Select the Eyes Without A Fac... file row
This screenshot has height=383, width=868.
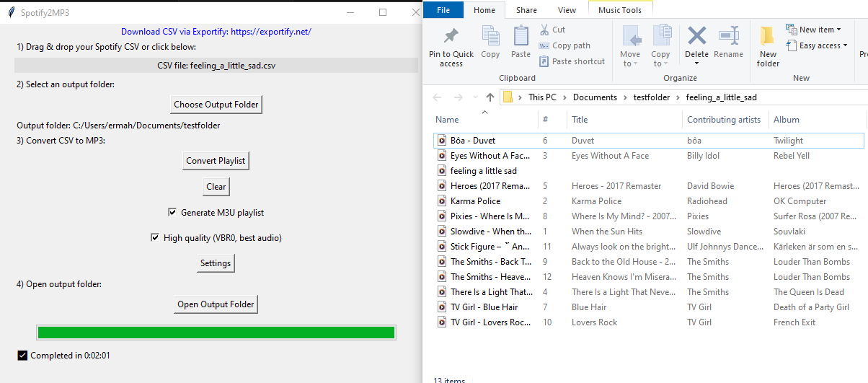pos(649,156)
